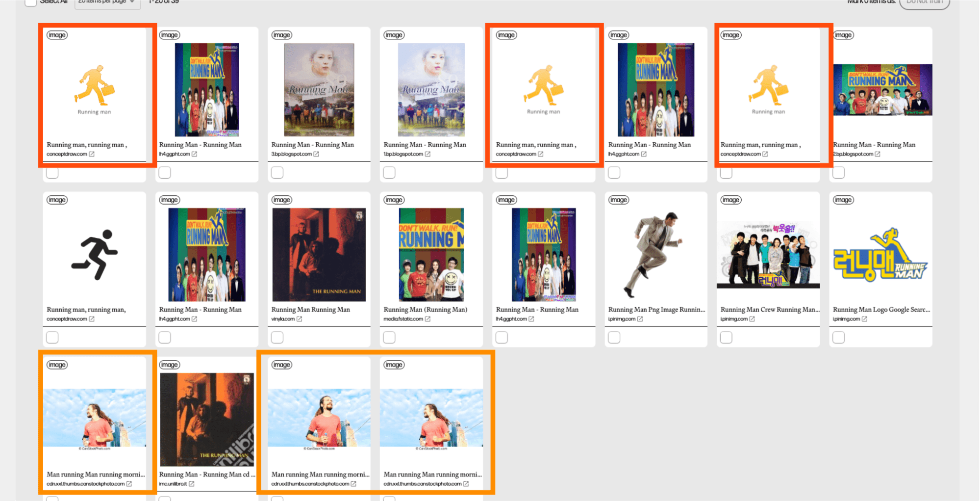The height and width of the screenshot is (501, 980).
Task: Follow the imc.unilibro.it source link
Action: coord(173,484)
